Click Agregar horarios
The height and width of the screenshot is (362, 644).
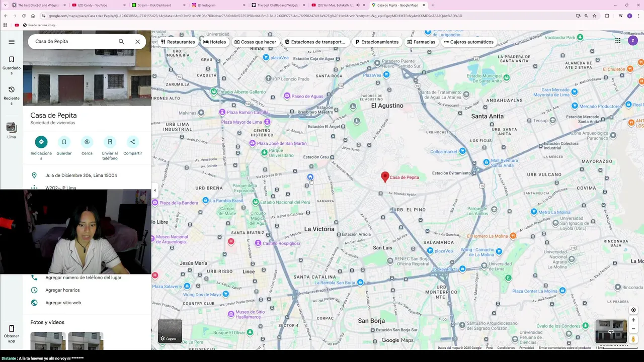pos(62,290)
